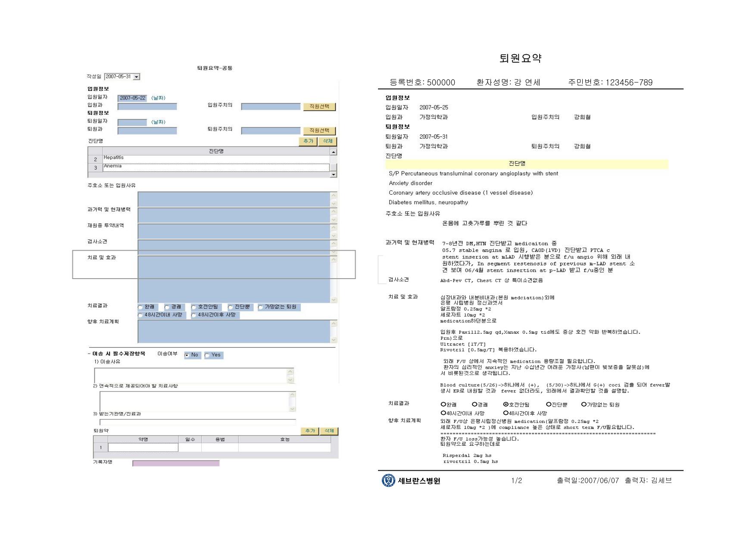756x534 pixels.
Task: Choose Yes for 이송여부
Action: pyautogui.click(x=207, y=355)
